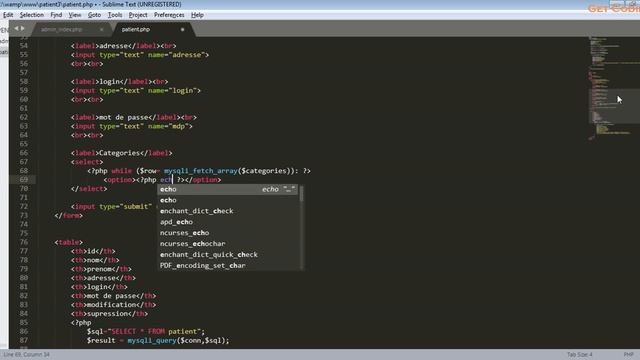This screenshot has height=360, width=640.
Task: Click mysqli_query call on line 87
Action: tap(151, 340)
